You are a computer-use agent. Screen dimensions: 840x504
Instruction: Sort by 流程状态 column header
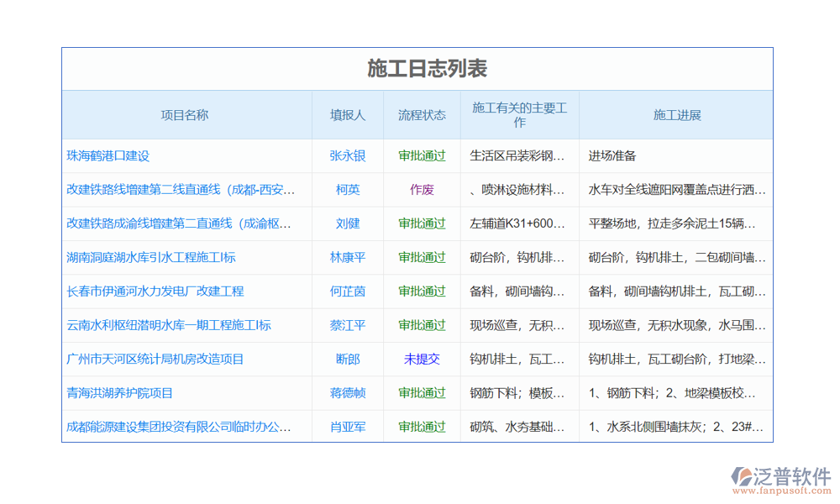pyautogui.click(x=422, y=115)
